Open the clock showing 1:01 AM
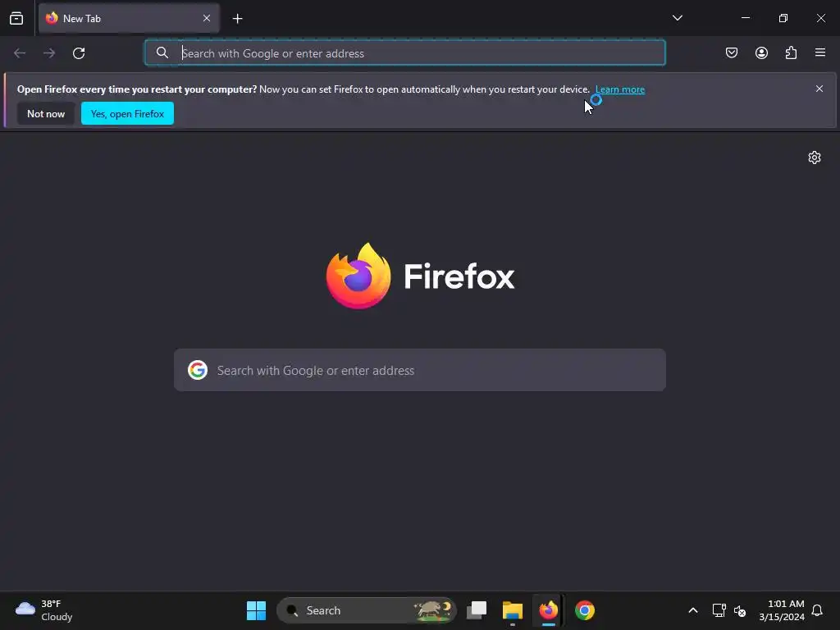The width and height of the screenshot is (840, 630). pos(782,610)
